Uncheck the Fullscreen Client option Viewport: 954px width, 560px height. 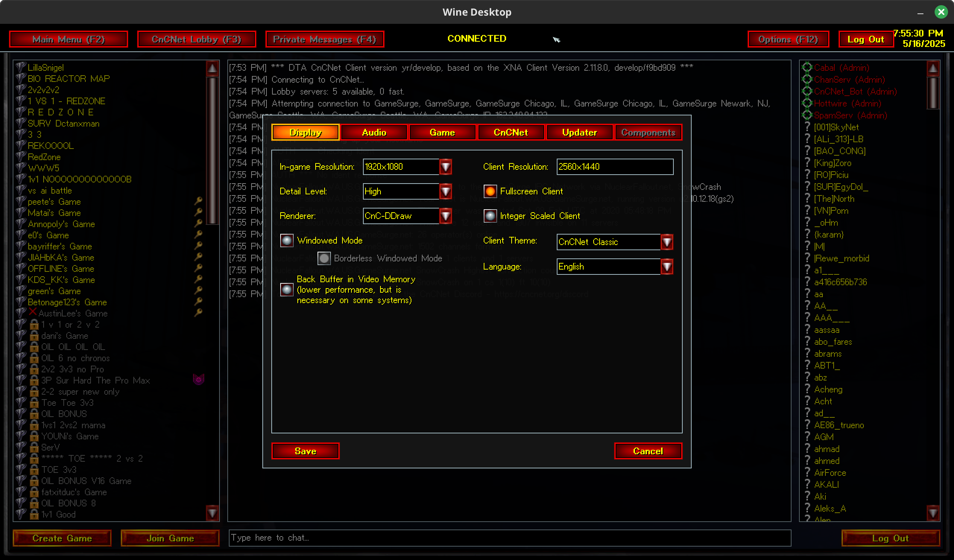click(x=490, y=191)
